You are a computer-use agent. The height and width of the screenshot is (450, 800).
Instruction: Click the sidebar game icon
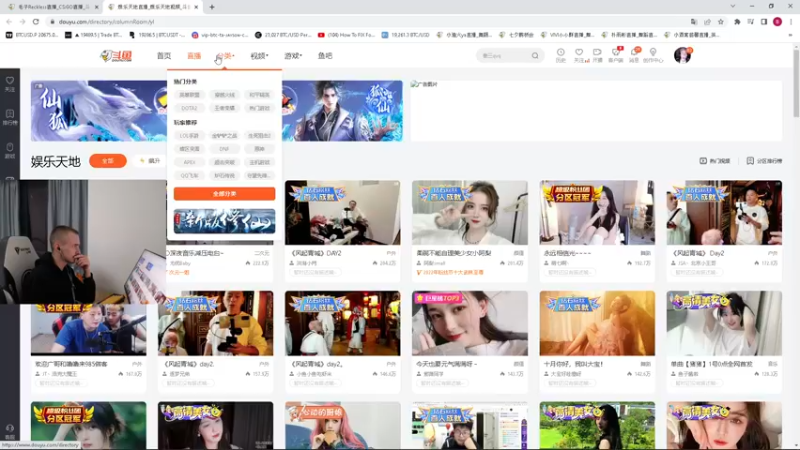click(x=10, y=150)
